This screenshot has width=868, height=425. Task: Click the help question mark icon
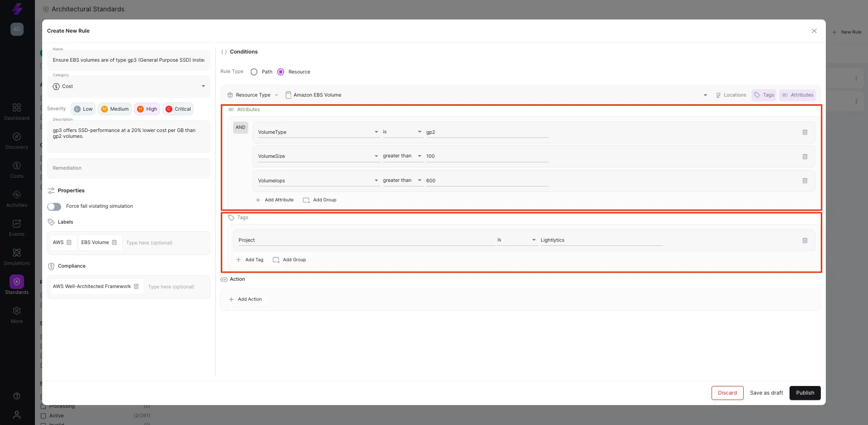pyautogui.click(x=17, y=396)
